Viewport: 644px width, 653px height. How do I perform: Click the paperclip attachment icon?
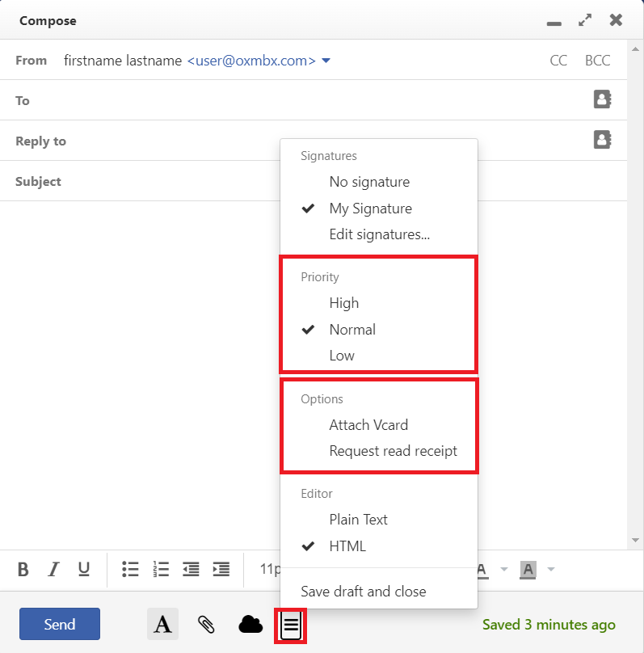click(x=206, y=624)
